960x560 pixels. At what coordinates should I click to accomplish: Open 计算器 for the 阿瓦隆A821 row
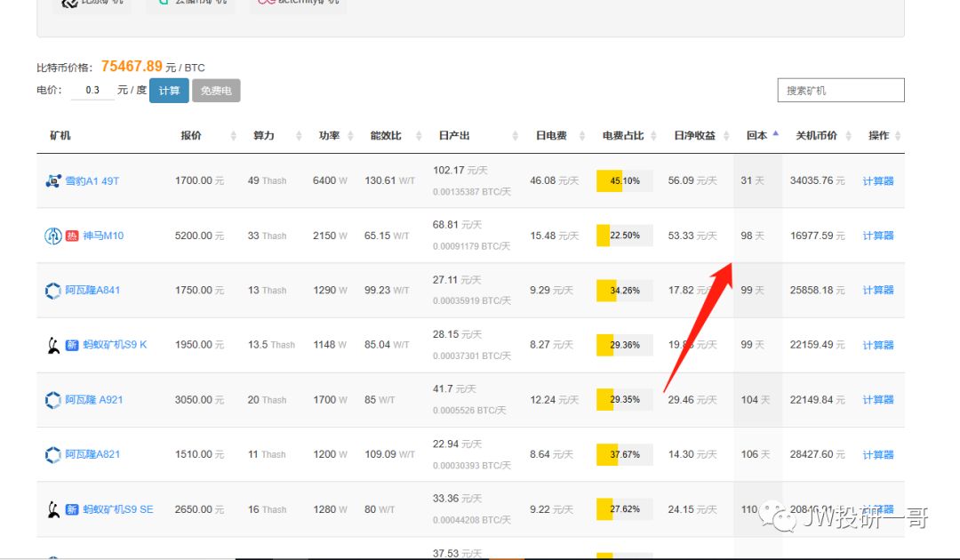click(878, 455)
